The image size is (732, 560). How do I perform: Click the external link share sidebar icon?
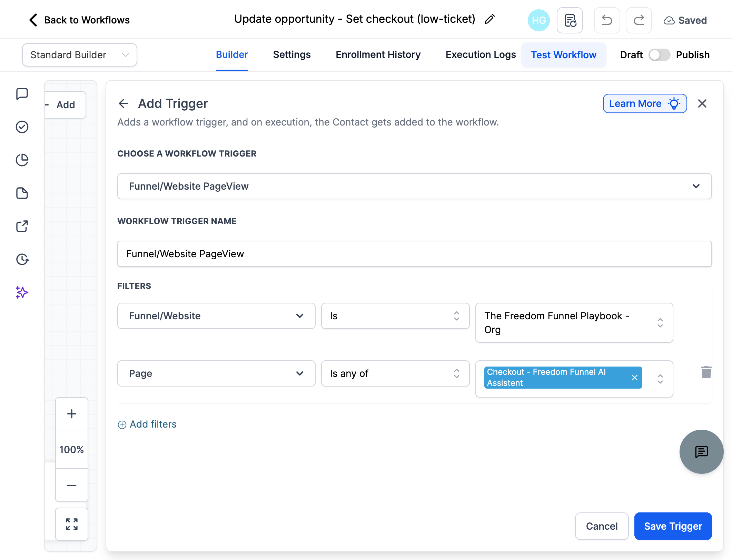[x=22, y=226]
